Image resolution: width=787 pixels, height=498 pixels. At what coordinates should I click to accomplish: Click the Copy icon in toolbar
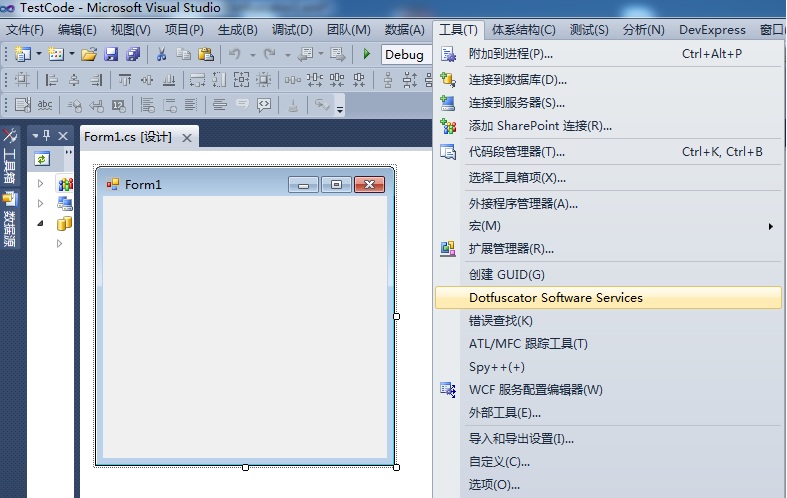pos(183,54)
